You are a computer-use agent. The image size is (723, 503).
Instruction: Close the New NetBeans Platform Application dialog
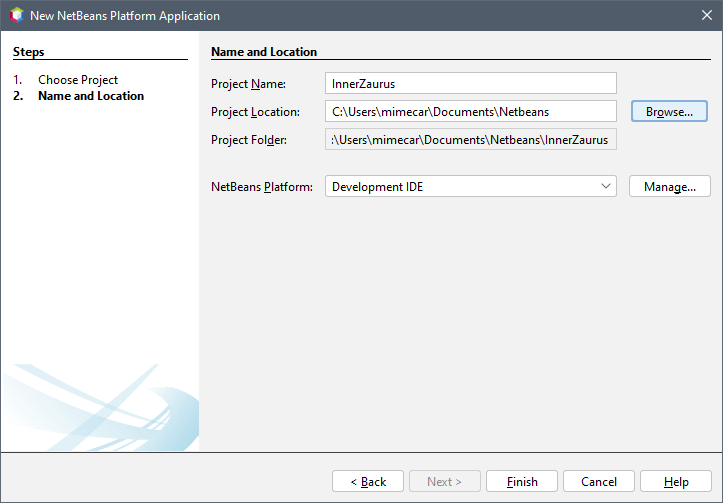coord(706,15)
